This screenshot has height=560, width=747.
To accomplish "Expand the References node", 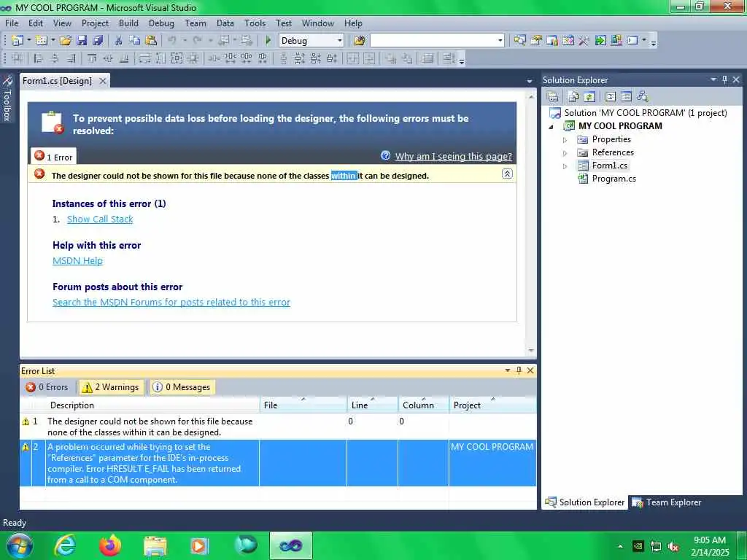I will tap(565, 153).
